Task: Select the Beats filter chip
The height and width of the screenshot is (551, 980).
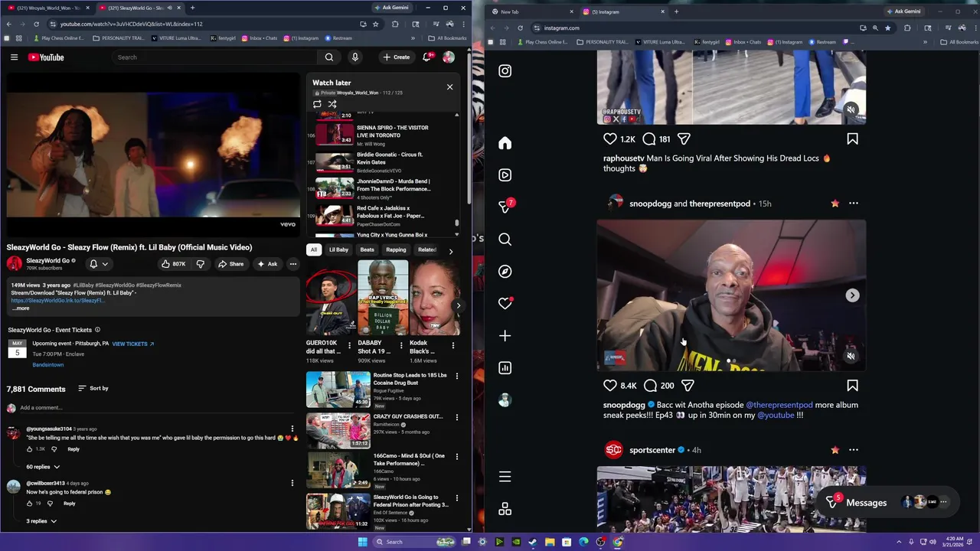Action: [x=367, y=249]
